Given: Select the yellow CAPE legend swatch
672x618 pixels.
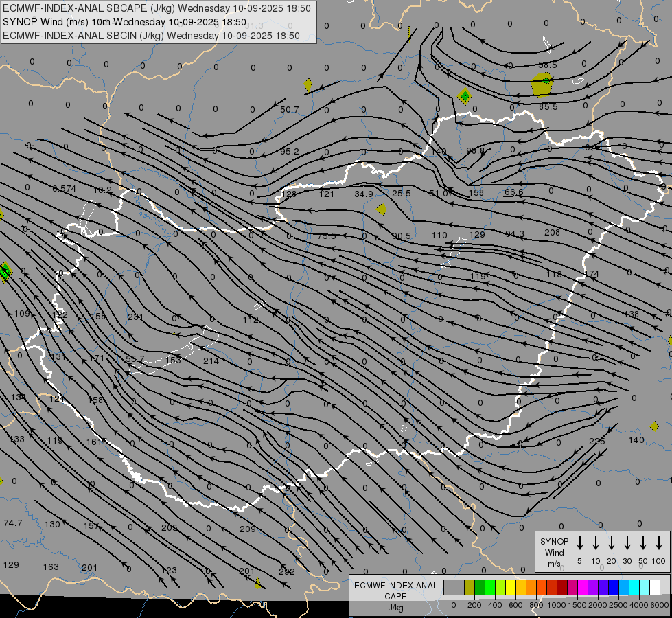Looking at the screenshot, I should pyautogui.click(x=511, y=588).
